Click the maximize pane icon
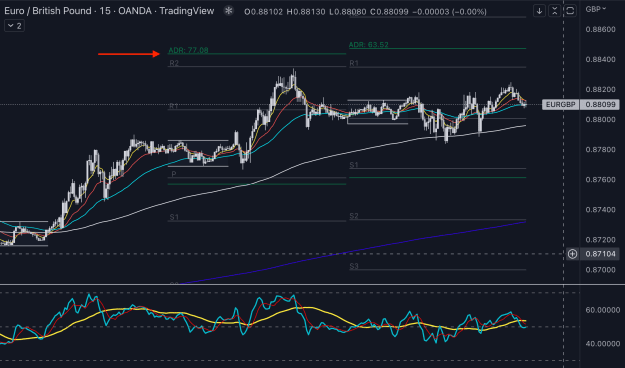Screen dimensions: 625x368 tap(570, 11)
